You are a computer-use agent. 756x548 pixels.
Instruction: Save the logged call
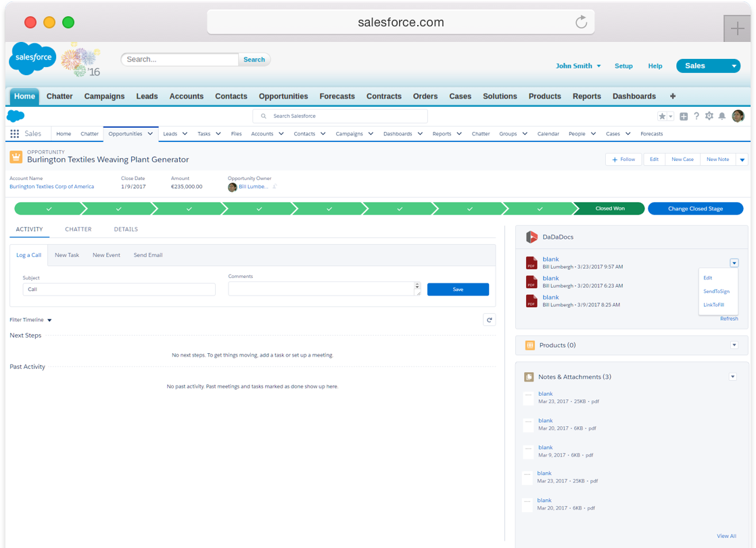click(x=458, y=290)
